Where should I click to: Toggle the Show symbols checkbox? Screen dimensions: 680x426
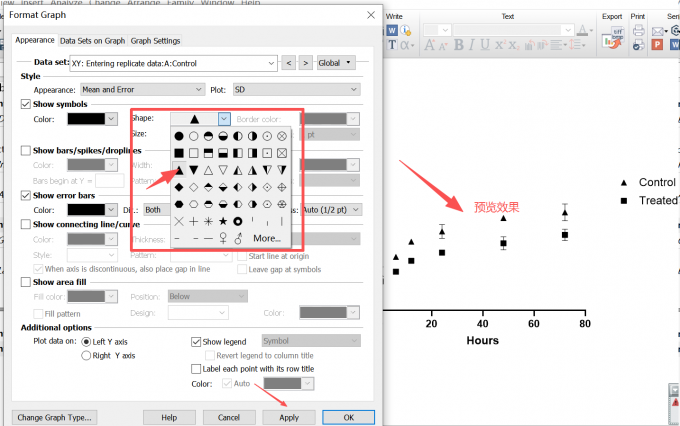26,104
